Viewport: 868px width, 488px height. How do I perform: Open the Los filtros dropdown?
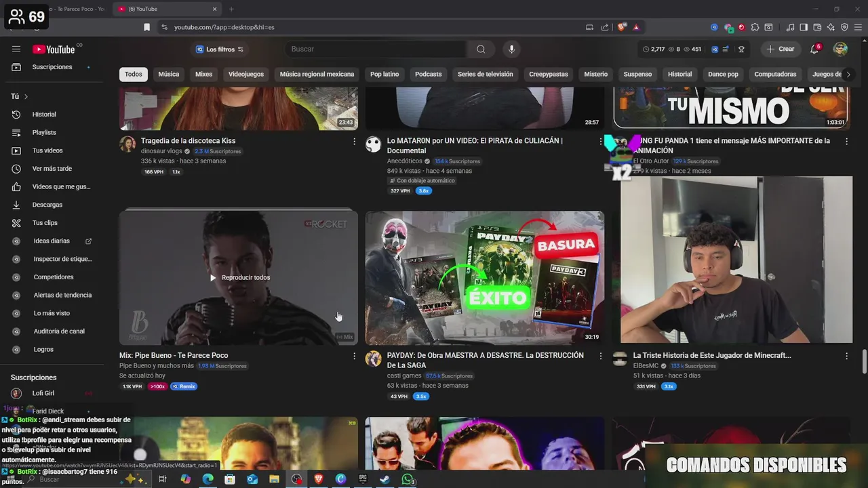coord(220,49)
